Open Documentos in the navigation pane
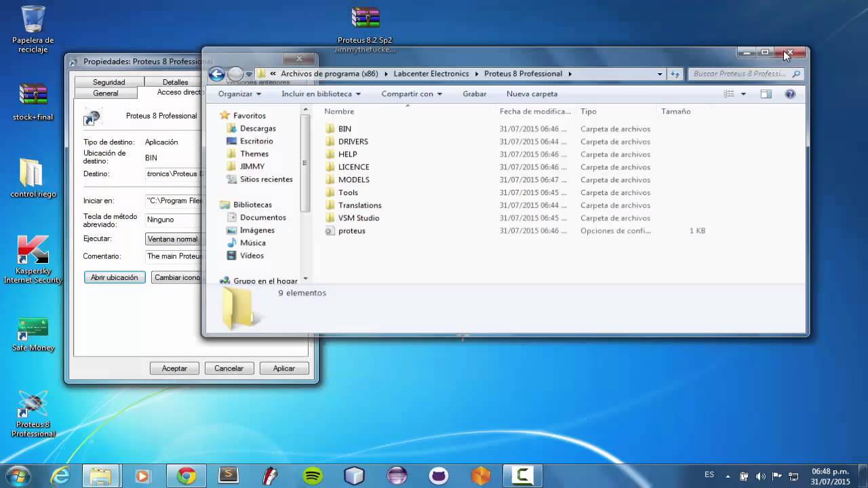This screenshot has height=488, width=868. (262, 218)
